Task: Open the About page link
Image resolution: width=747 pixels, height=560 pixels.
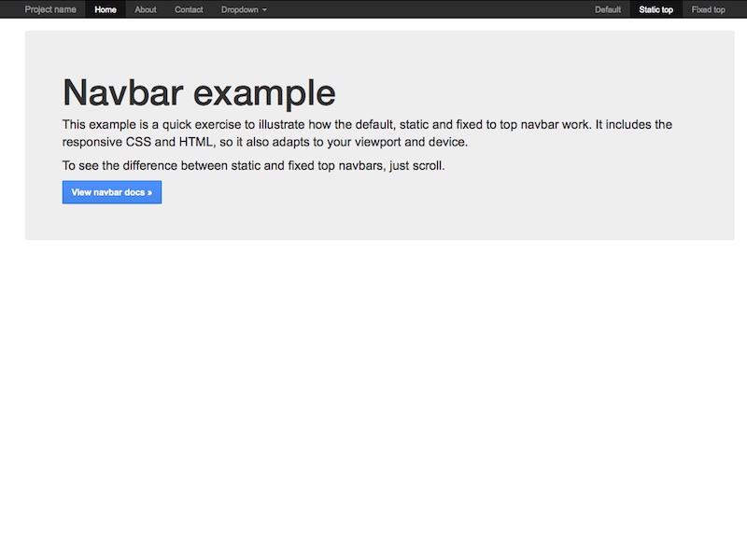Action: (146, 9)
